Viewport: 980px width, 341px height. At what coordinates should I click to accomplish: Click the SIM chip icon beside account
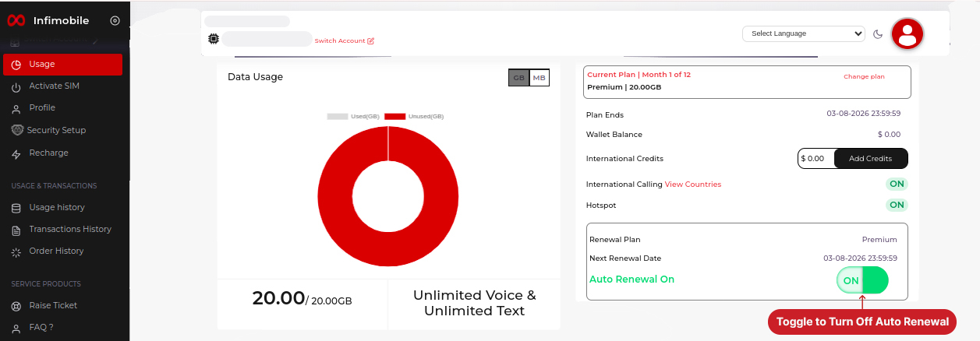(214, 38)
